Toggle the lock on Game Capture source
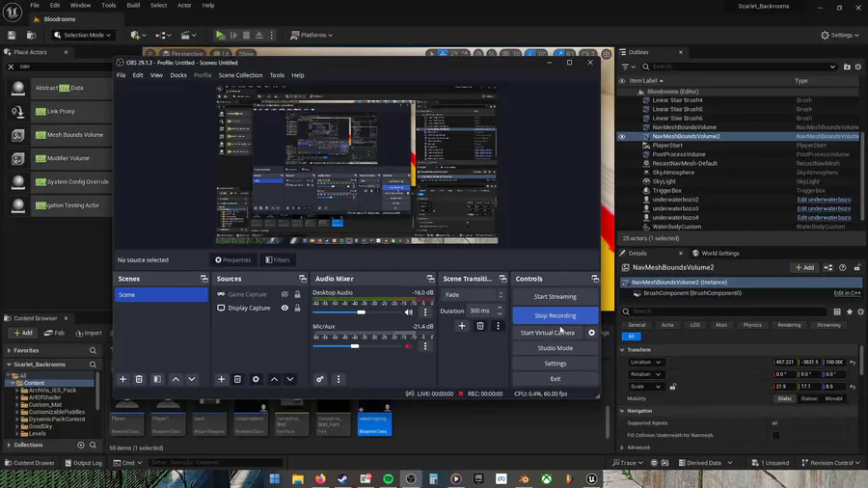868x488 pixels. (297, 294)
